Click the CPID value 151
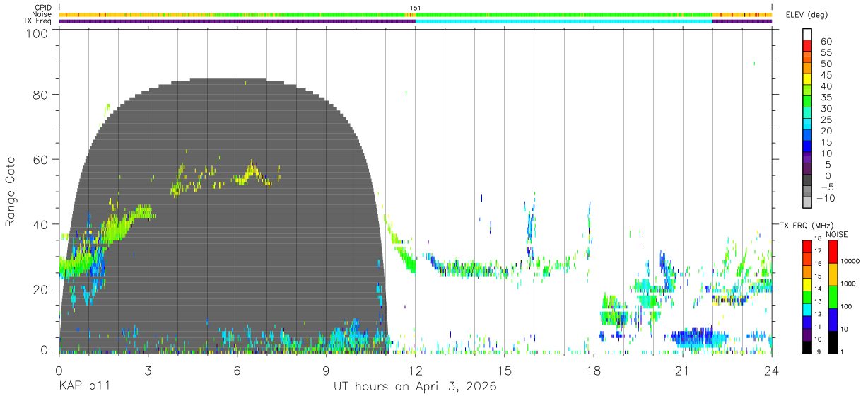This screenshot has height=401, width=868. (416, 8)
